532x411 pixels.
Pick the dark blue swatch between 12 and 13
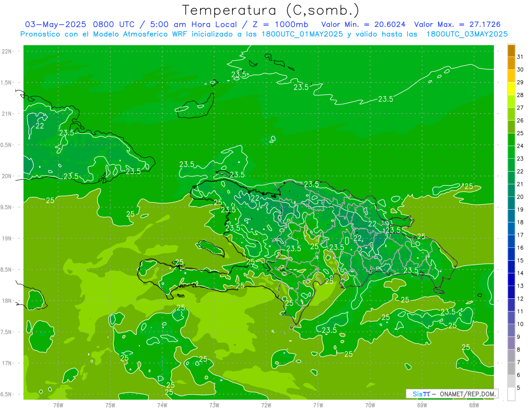coord(512,292)
